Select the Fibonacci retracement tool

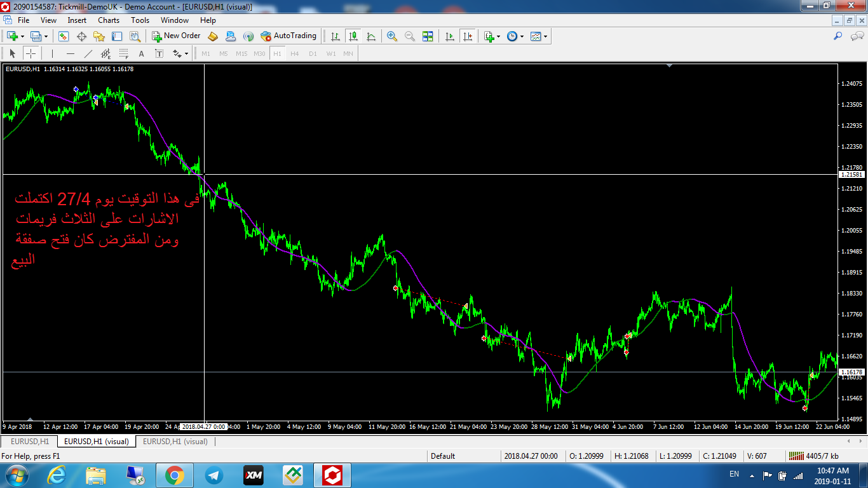(x=124, y=54)
